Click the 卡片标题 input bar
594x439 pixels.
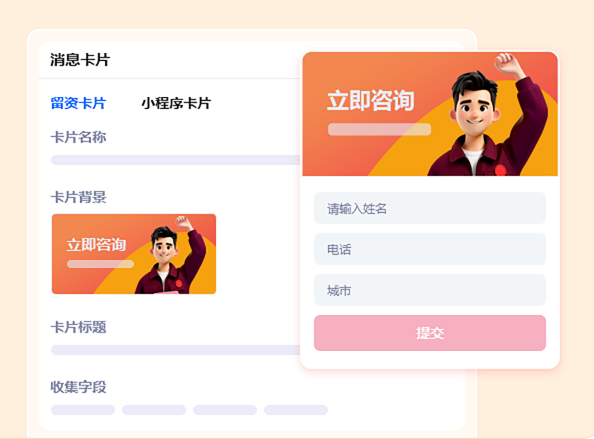click(x=175, y=350)
